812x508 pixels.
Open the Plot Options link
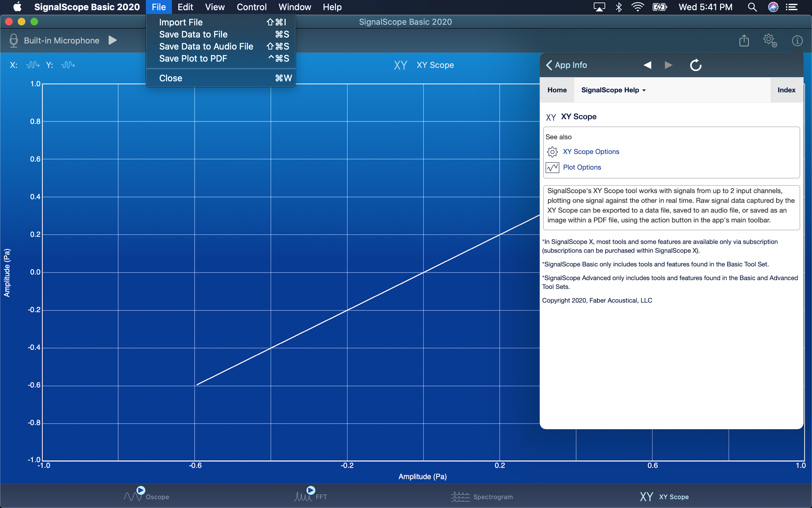(x=582, y=167)
